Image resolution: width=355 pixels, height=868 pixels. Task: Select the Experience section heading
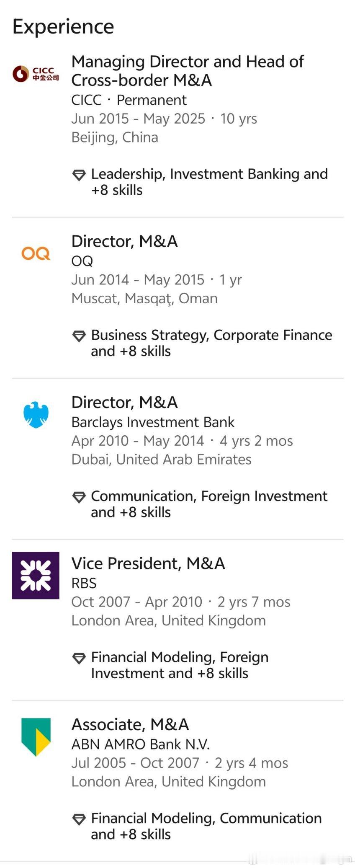point(63,27)
